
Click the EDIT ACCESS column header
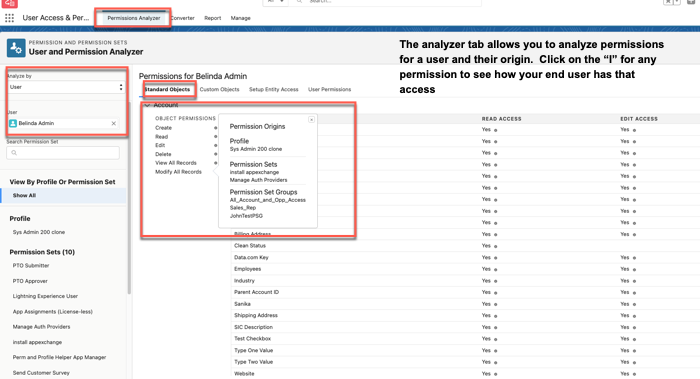click(x=639, y=119)
